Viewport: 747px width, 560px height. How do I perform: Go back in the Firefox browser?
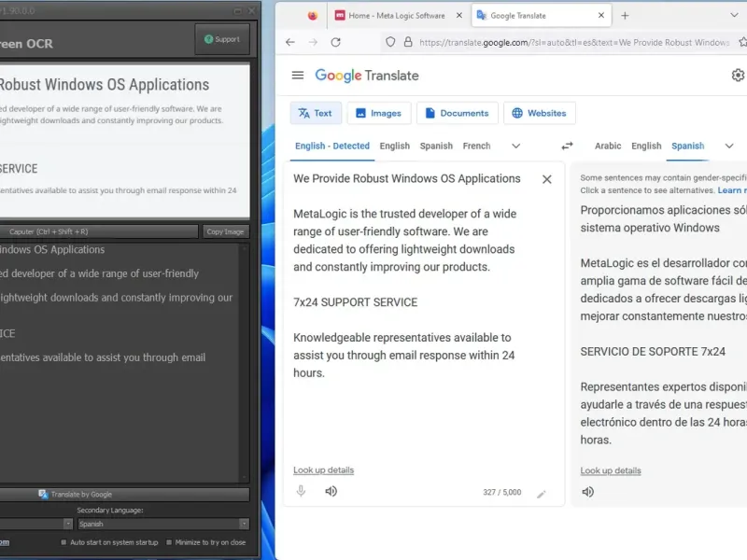pos(290,42)
